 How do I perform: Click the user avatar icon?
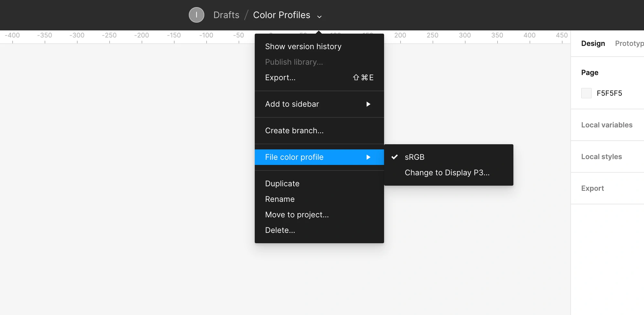[196, 15]
